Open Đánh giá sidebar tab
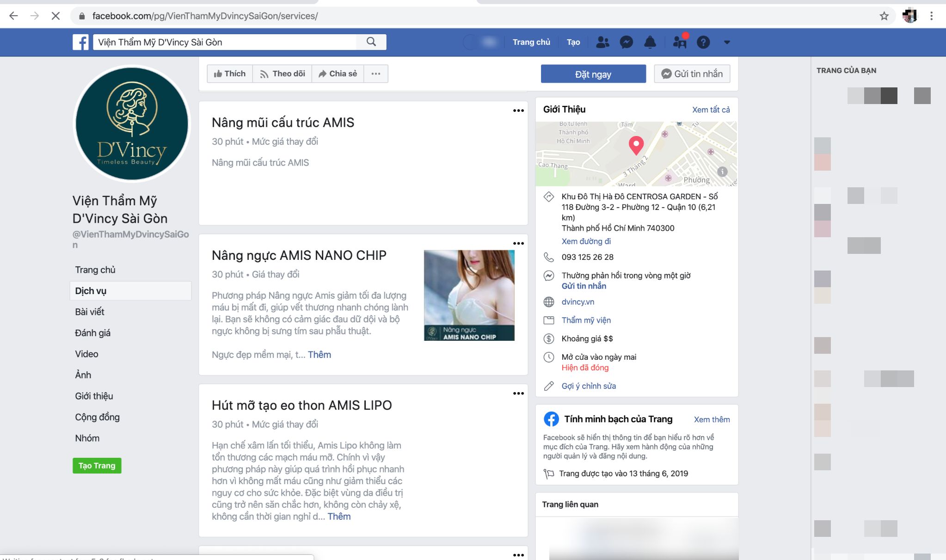The height and width of the screenshot is (560, 946). [92, 333]
